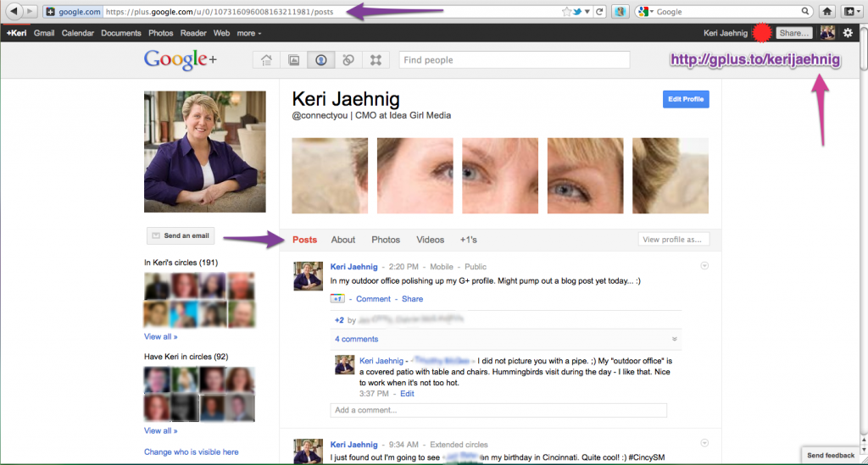Click the Google+ logo
The image size is (868, 465).
tap(180, 60)
